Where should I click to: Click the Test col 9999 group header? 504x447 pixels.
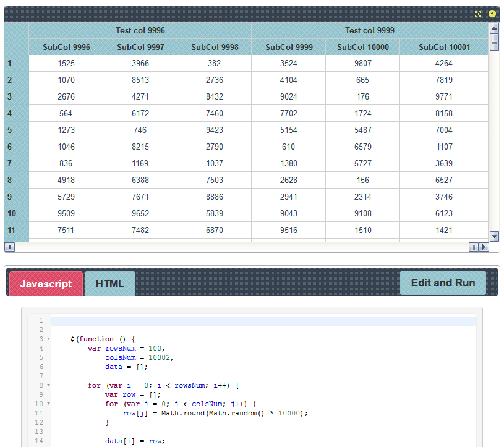(x=370, y=30)
